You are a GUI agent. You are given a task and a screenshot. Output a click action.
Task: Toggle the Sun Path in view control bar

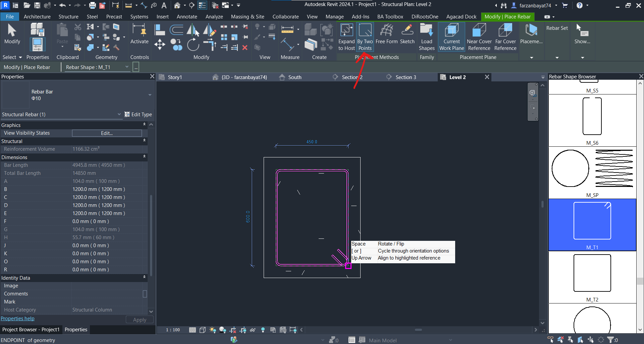213,330
